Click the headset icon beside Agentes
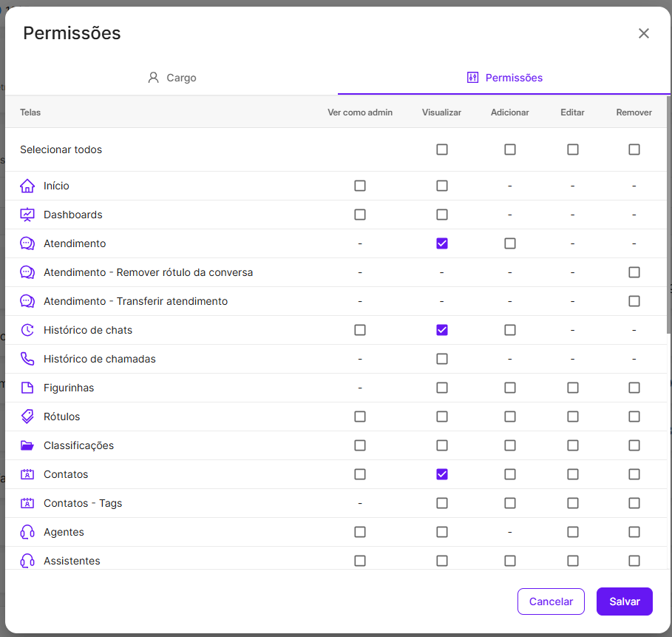Viewport: 672px width, 637px height. (27, 532)
